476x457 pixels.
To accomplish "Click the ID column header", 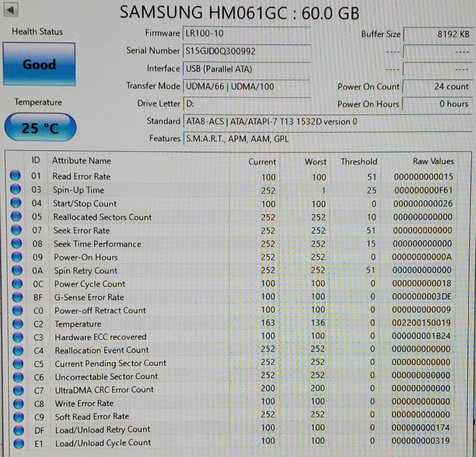I will (36, 160).
